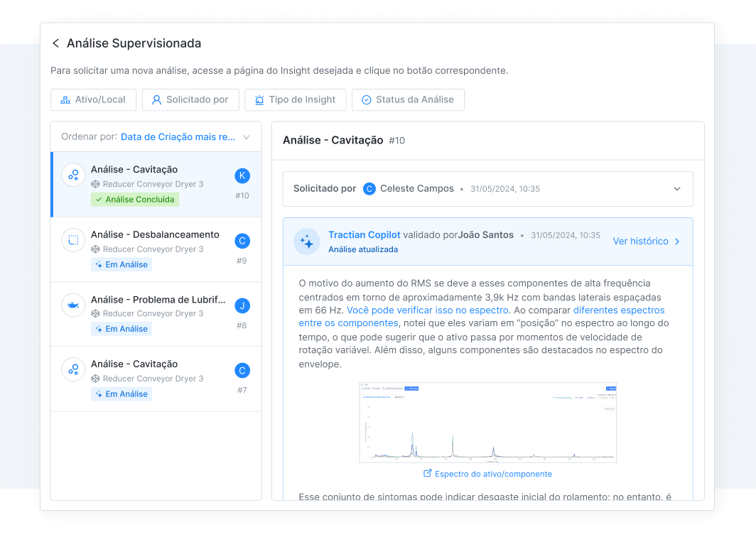Open the Status da Análise filter
This screenshot has width=756, height=537.
408,99
